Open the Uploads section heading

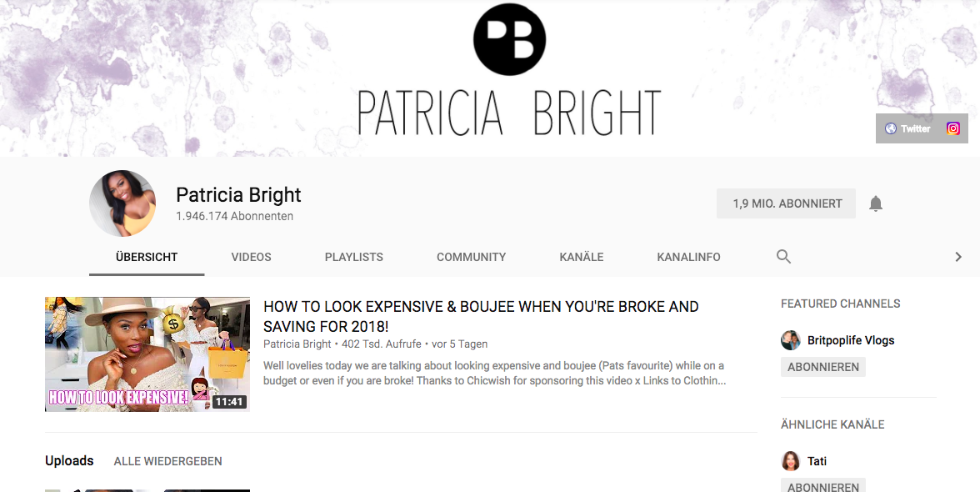click(x=69, y=461)
